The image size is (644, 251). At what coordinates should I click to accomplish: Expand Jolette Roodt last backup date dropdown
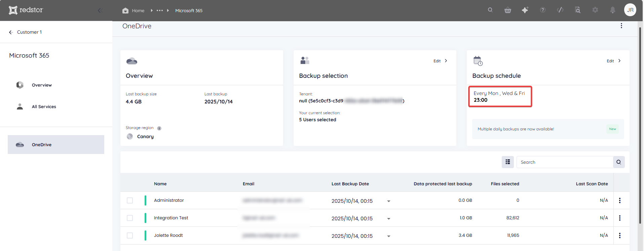point(389,236)
